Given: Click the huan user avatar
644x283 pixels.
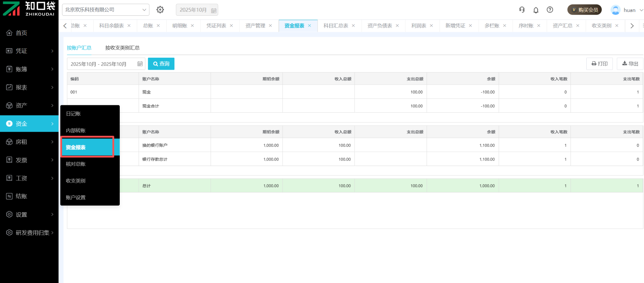Looking at the screenshot, I should 615,10.
